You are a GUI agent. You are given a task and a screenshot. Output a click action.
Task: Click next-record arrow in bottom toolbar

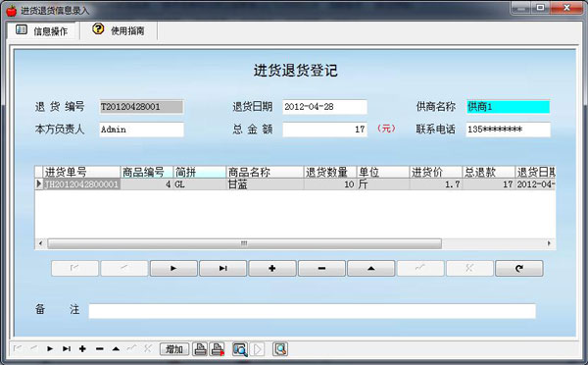(50, 349)
